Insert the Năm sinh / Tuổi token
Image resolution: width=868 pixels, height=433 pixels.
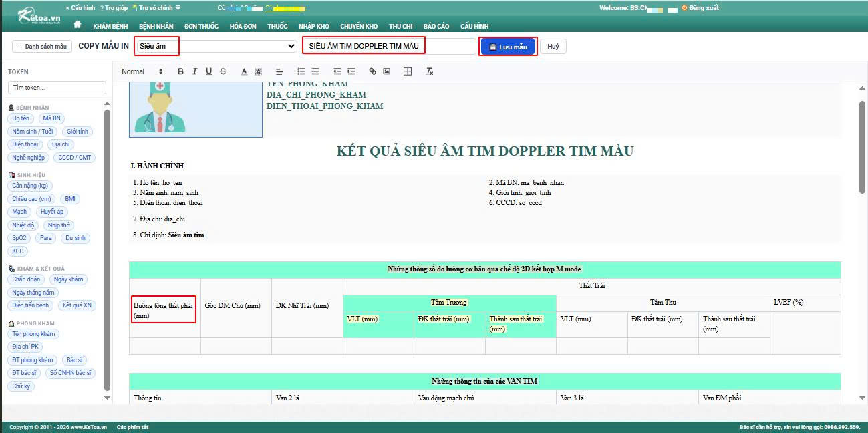coord(33,132)
